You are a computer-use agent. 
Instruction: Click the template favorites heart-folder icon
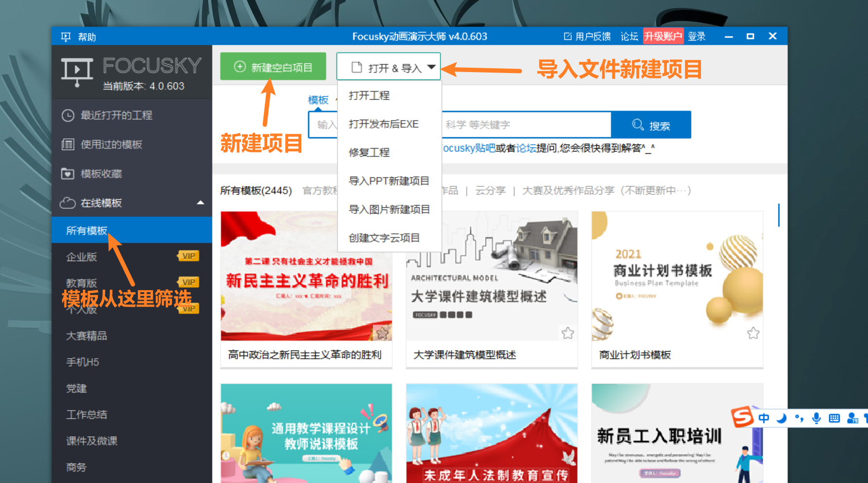tap(68, 174)
